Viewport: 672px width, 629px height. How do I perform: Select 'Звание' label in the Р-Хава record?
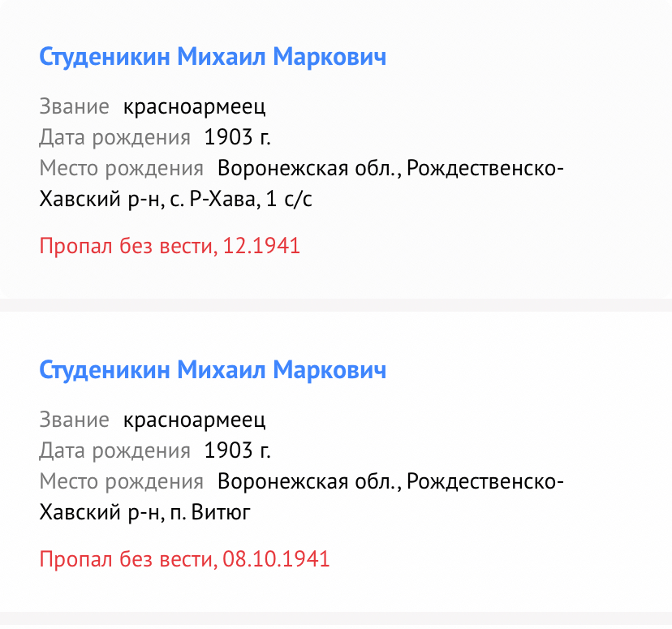pos(74,106)
